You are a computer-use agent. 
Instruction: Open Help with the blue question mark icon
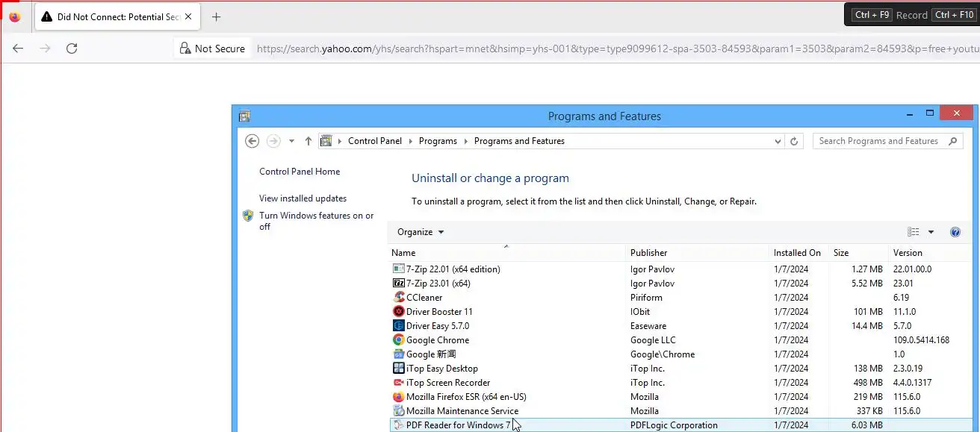click(955, 232)
